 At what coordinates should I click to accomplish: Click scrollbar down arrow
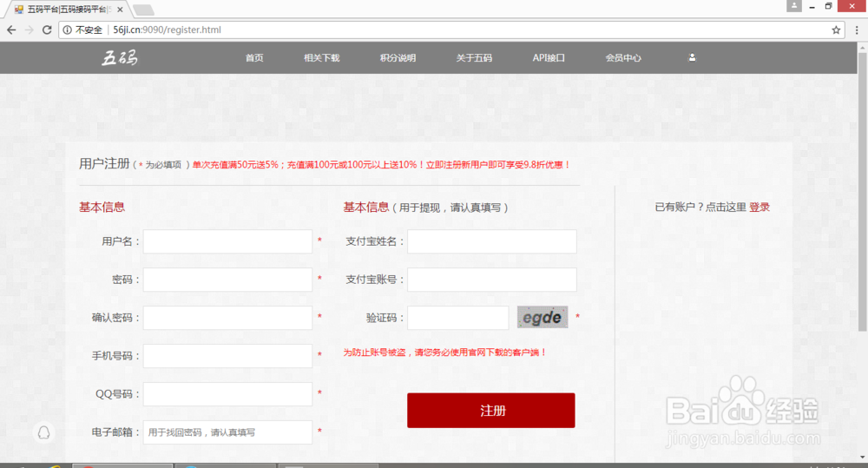click(x=863, y=458)
